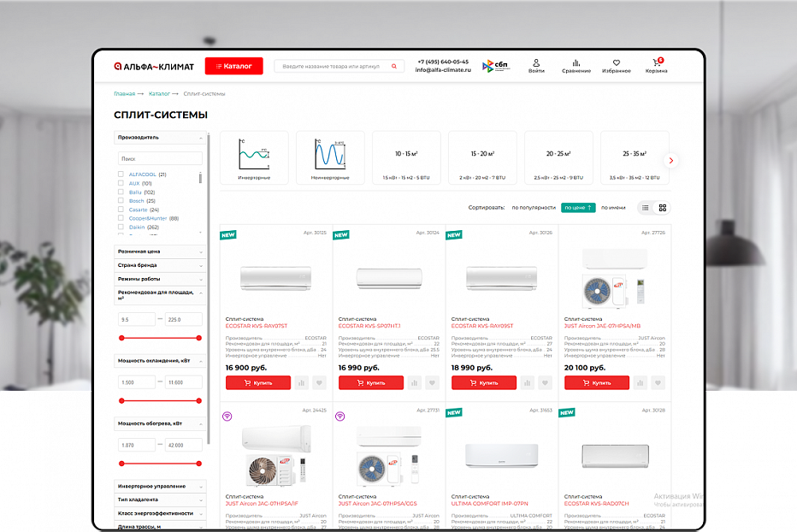Screen dimensions: 797x532
Task: Click the heating power slider minimum handle
Action: [121, 464]
